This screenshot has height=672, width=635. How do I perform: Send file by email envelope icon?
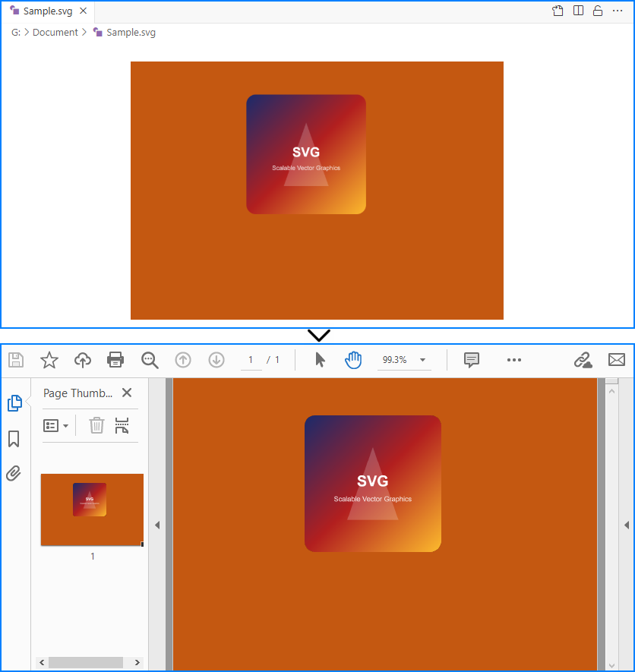(x=617, y=360)
